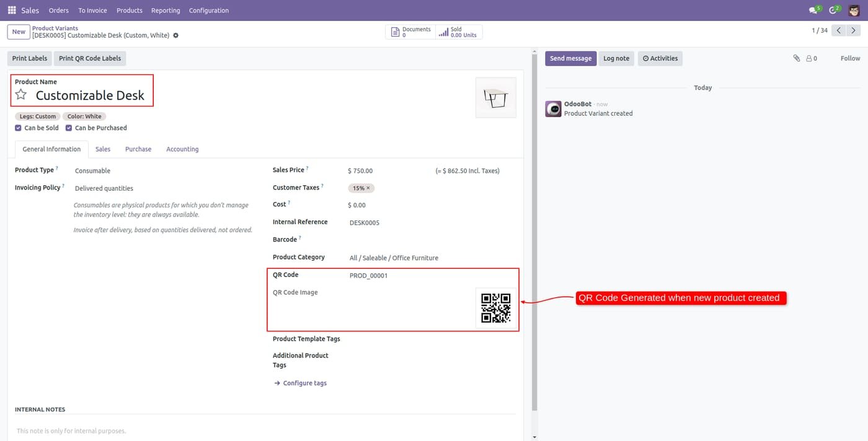
Task: Switch to the Accounting tab
Action: [x=182, y=149]
